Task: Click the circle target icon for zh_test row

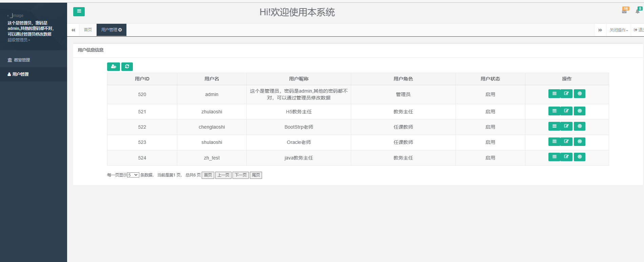Action: [580, 157]
